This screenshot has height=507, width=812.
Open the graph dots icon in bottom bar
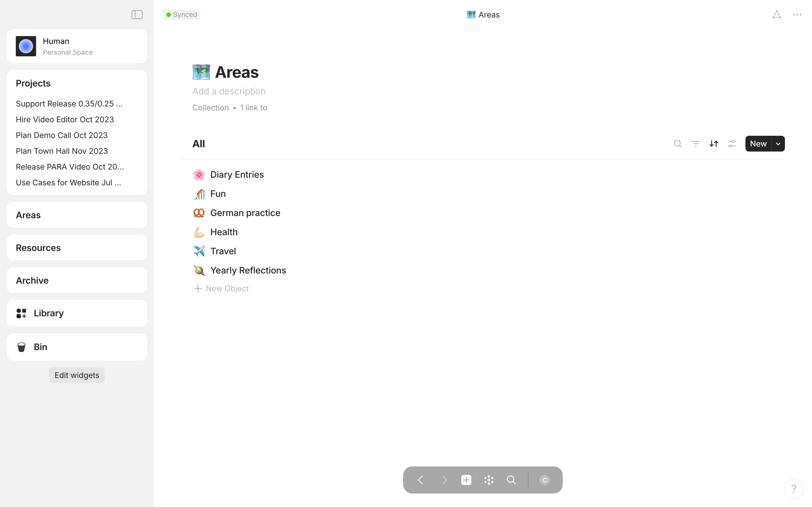(x=489, y=480)
